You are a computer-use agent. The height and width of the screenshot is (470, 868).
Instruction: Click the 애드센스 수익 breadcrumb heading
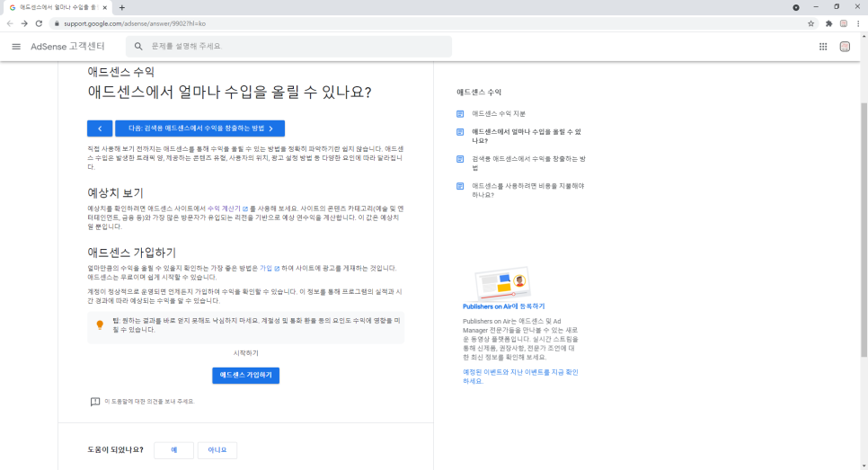pyautogui.click(x=120, y=72)
